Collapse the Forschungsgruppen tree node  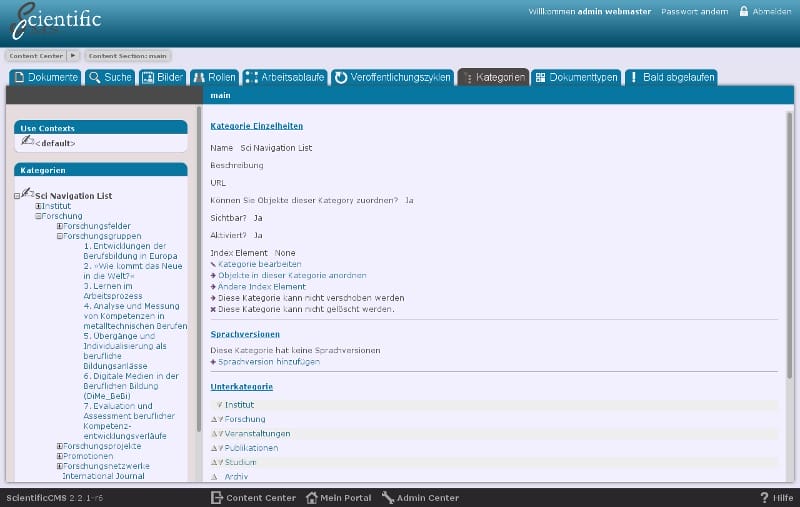(x=60, y=236)
